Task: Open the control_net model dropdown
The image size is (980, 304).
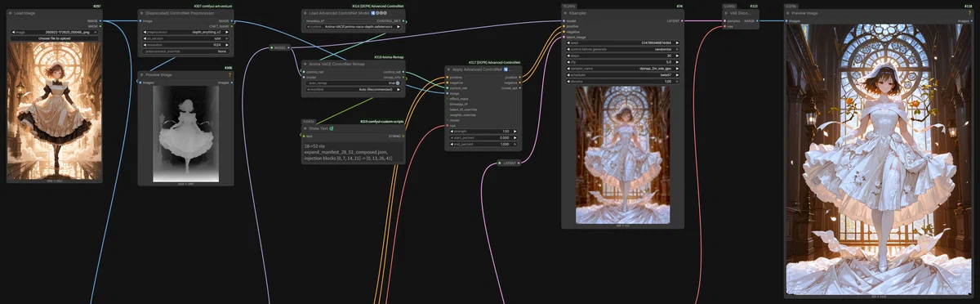Action: pos(354,26)
